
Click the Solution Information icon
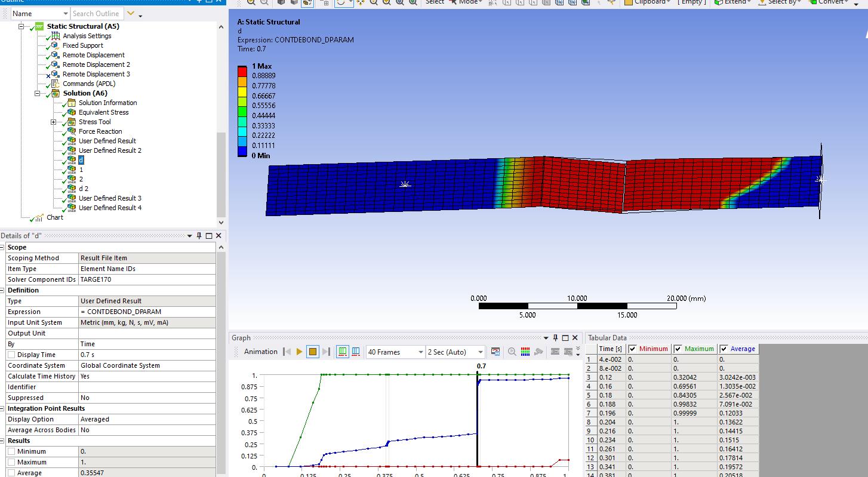click(x=72, y=103)
